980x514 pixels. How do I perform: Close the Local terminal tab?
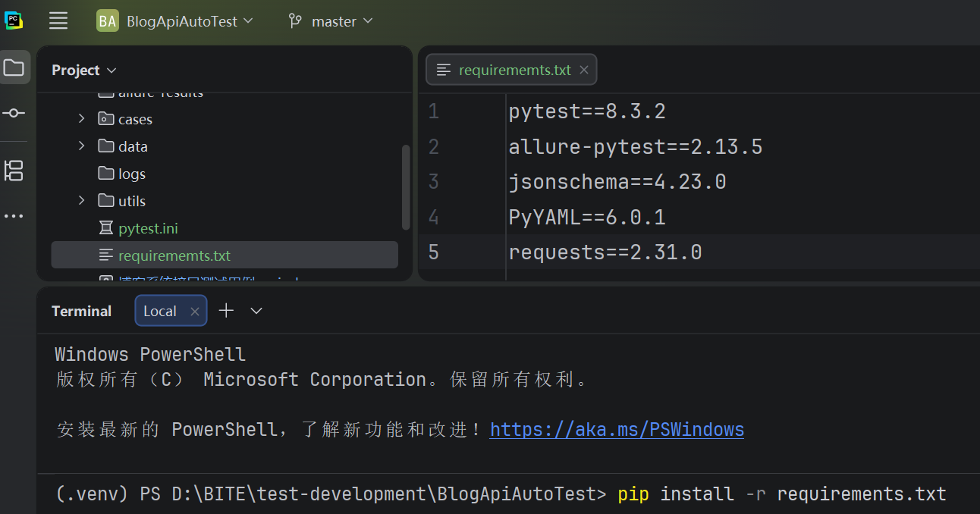click(x=195, y=311)
